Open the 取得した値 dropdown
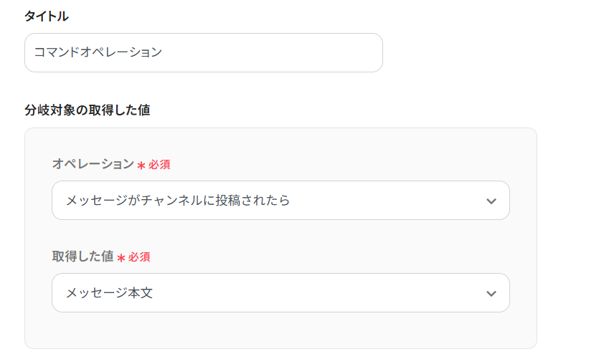Screen dimensions: 599x364 pos(280,292)
